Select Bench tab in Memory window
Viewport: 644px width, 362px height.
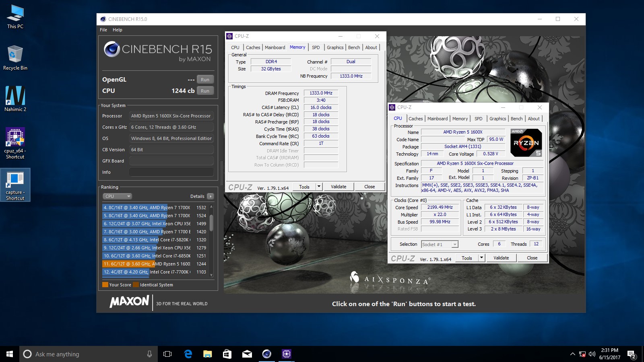pos(354,47)
